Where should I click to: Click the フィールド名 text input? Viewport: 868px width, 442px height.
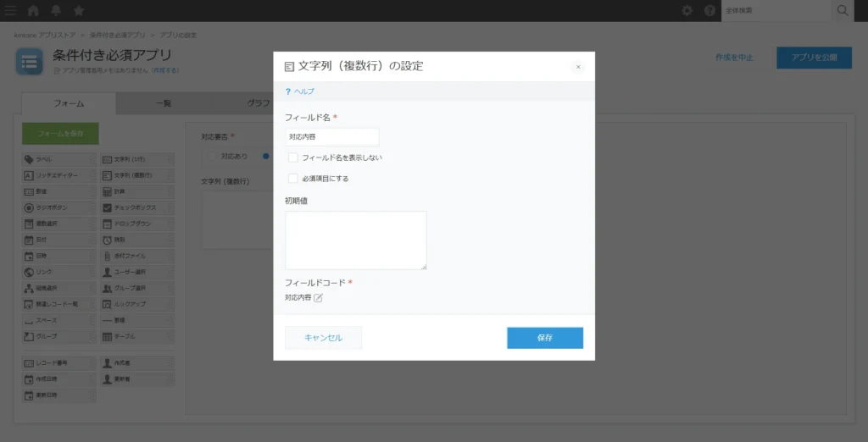pyautogui.click(x=332, y=136)
